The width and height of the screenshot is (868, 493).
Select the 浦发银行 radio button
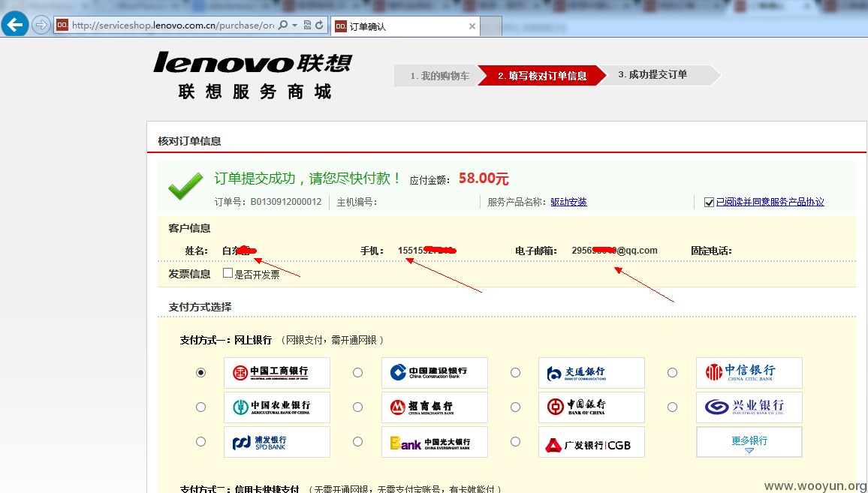(201, 441)
